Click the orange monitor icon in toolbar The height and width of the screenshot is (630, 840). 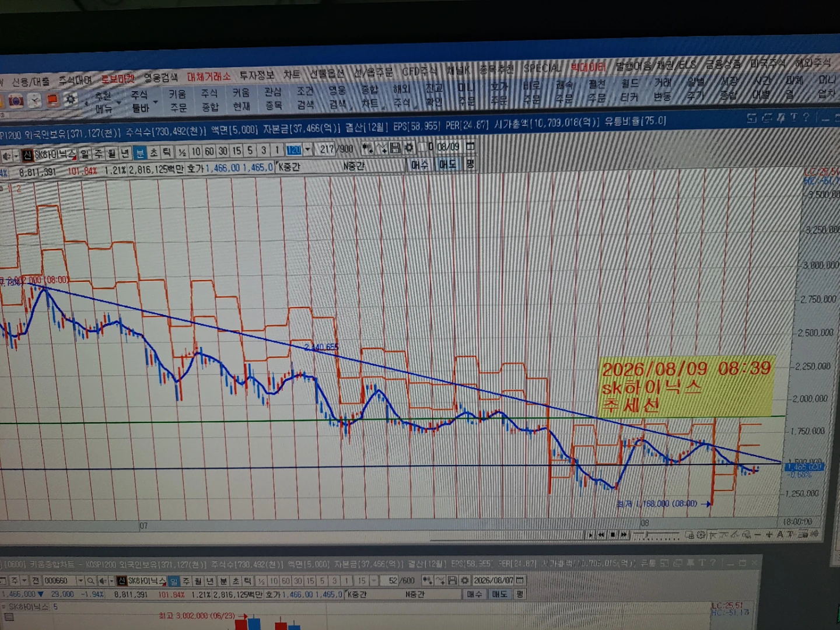click(52, 100)
